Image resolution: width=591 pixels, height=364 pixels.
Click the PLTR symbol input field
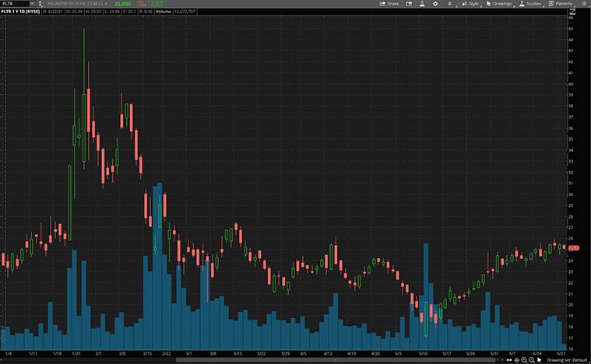(14, 4)
